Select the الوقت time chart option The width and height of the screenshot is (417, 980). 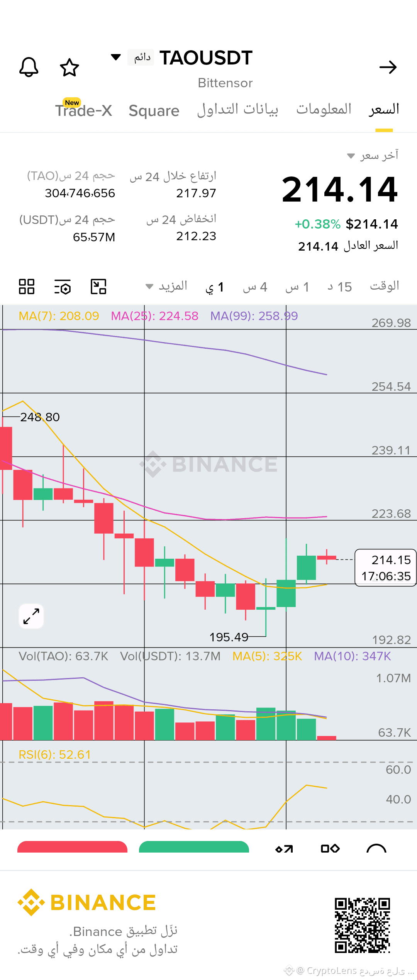point(385,286)
